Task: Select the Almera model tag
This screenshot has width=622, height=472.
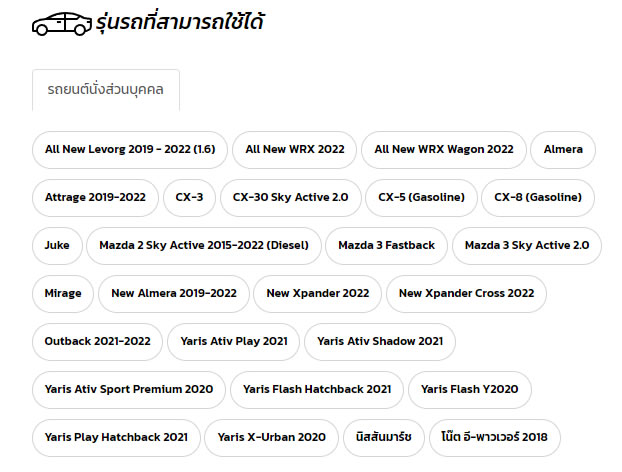Action: [x=563, y=149]
